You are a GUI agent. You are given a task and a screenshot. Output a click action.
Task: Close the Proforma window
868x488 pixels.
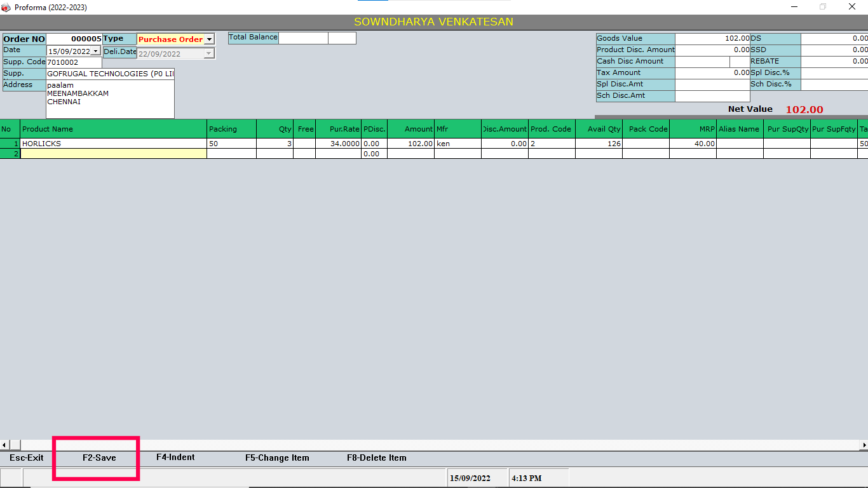[x=852, y=7]
